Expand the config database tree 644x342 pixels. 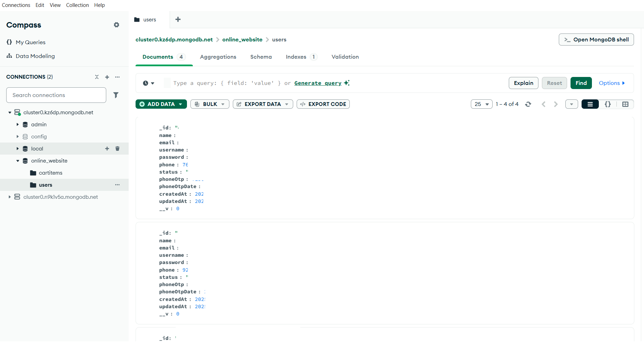click(x=18, y=136)
